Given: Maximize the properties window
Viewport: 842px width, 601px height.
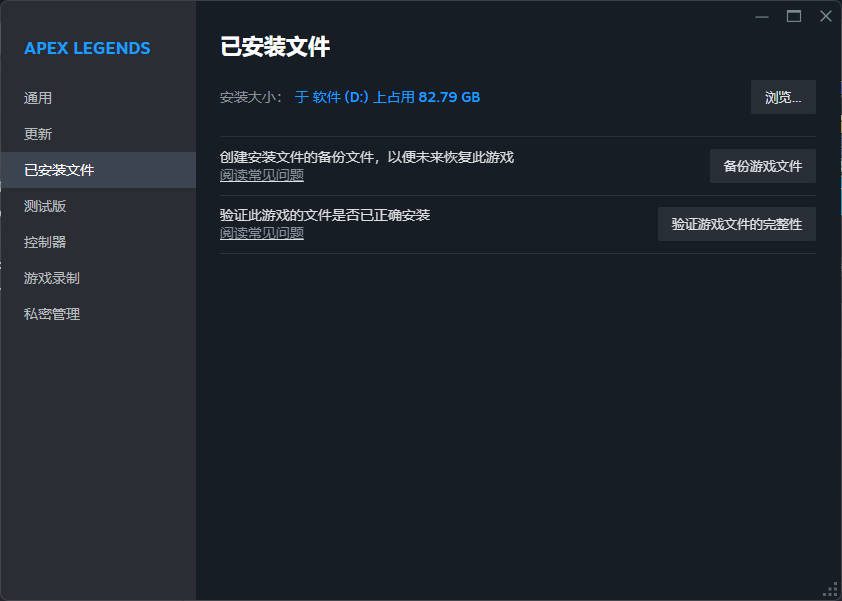Looking at the screenshot, I should point(794,17).
